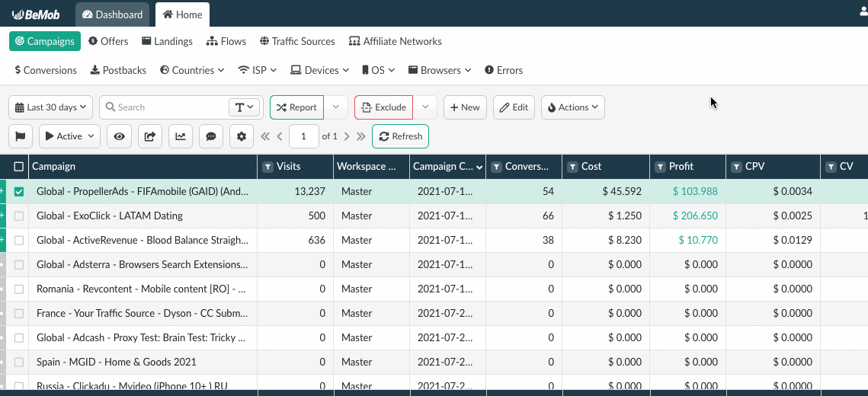Click the Profit column filter icon

coord(660,167)
